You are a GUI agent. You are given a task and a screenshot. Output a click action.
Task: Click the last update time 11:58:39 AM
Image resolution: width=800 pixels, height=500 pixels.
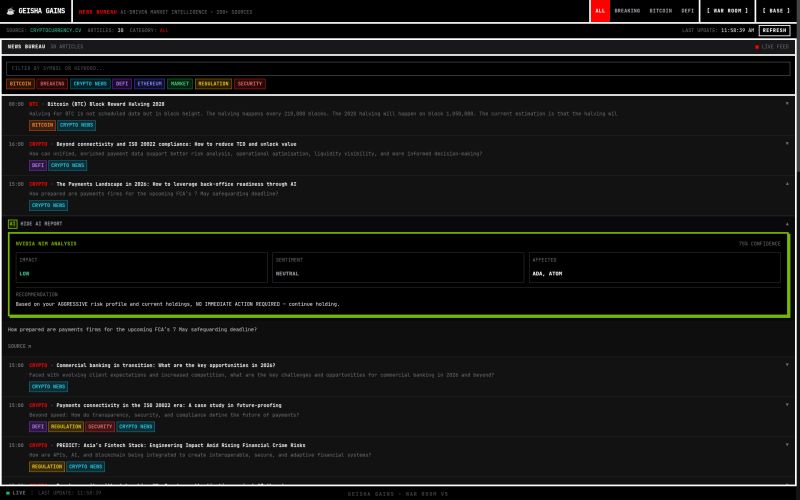pos(737,31)
